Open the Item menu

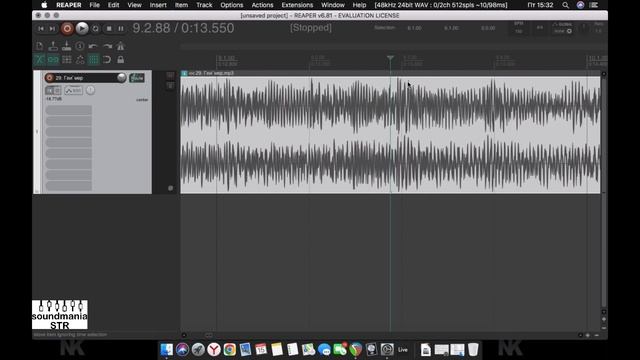coord(181,5)
